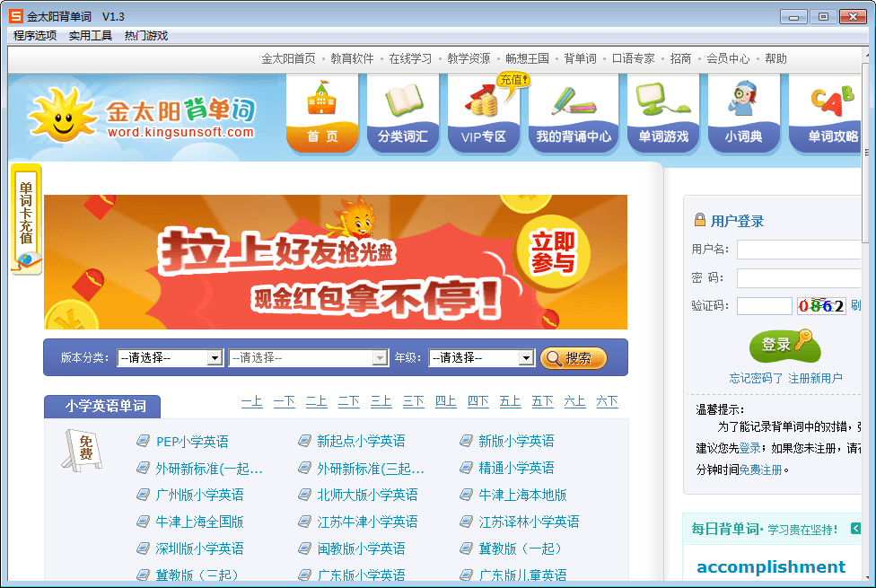Open 外研新标准(三起 word list

371,469
